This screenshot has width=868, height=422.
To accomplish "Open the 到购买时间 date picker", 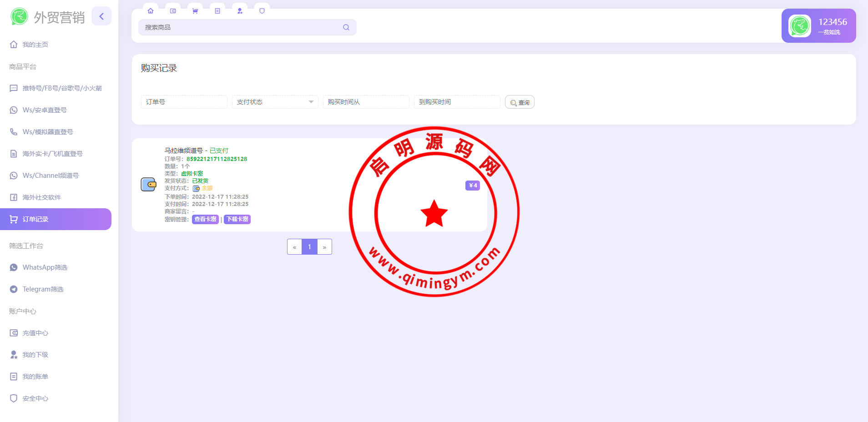I will 457,102.
